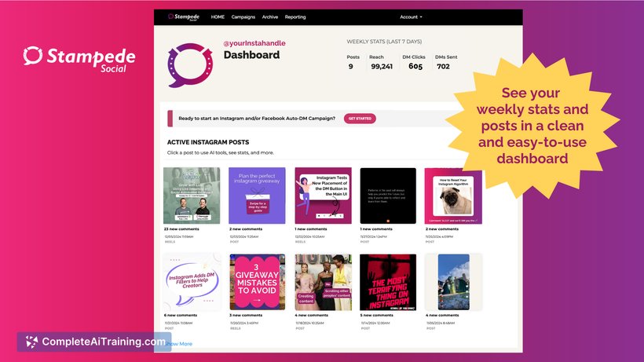
Task: Open the Campaigns menu item
Action: pos(243,16)
